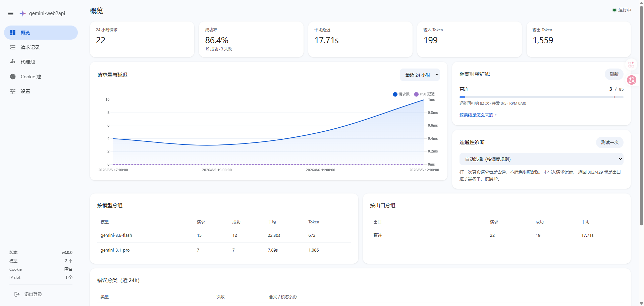The height and width of the screenshot is (306, 644).
Task: Expand the 自动选择 (按调度规则) dropdown
Action: 541,159
